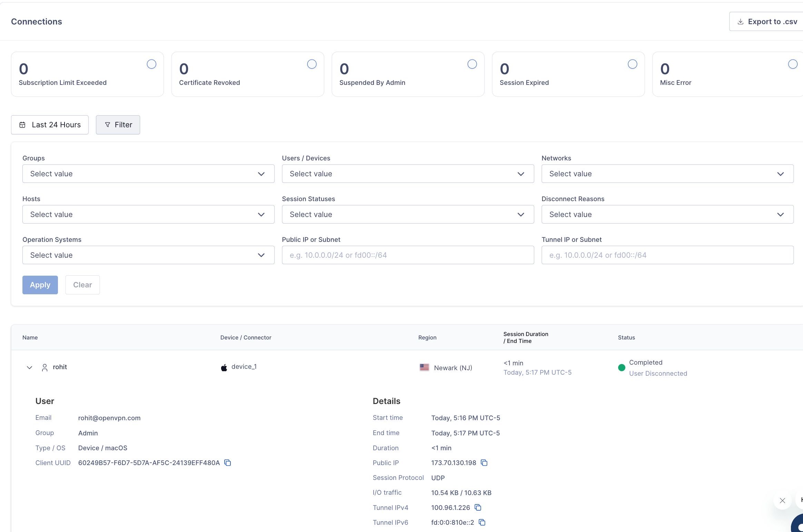Click the calendar icon in Last 24 Hours button
This screenshot has width=803, height=532.
click(22, 125)
